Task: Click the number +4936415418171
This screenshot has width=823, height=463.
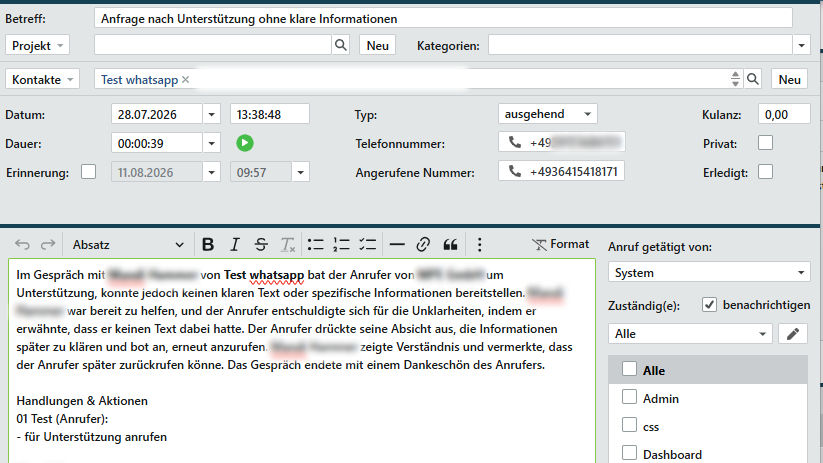Action: [x=574, y=172]
